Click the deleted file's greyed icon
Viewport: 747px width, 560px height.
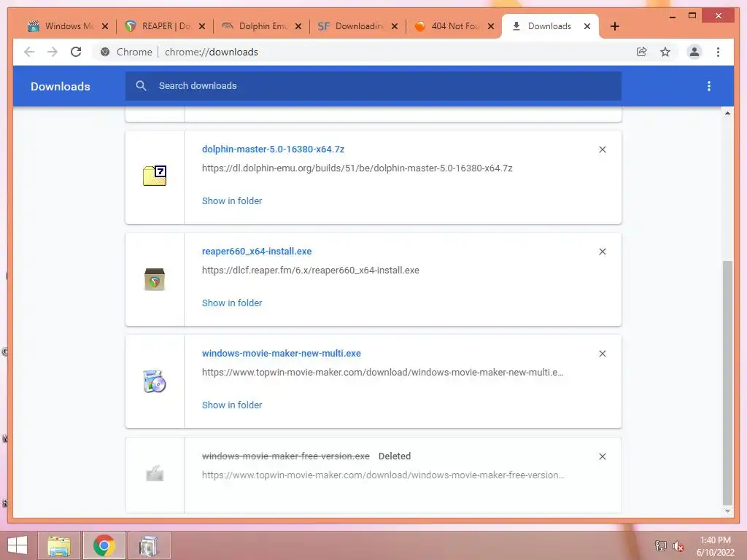(x=155, y=474)
